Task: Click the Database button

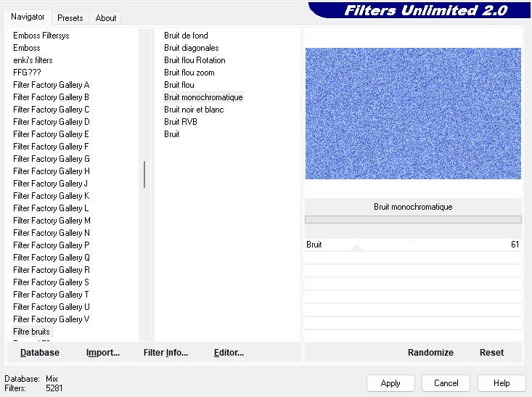Action: tap(40, 353)
